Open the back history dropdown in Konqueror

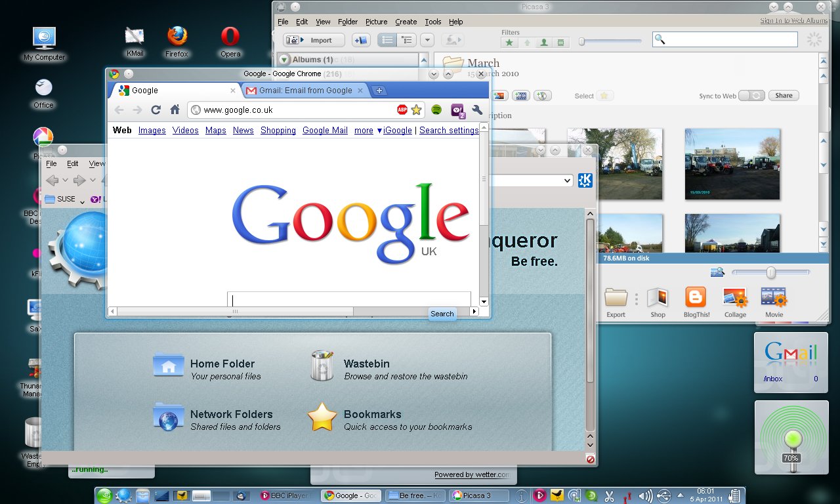click(64, 180)
